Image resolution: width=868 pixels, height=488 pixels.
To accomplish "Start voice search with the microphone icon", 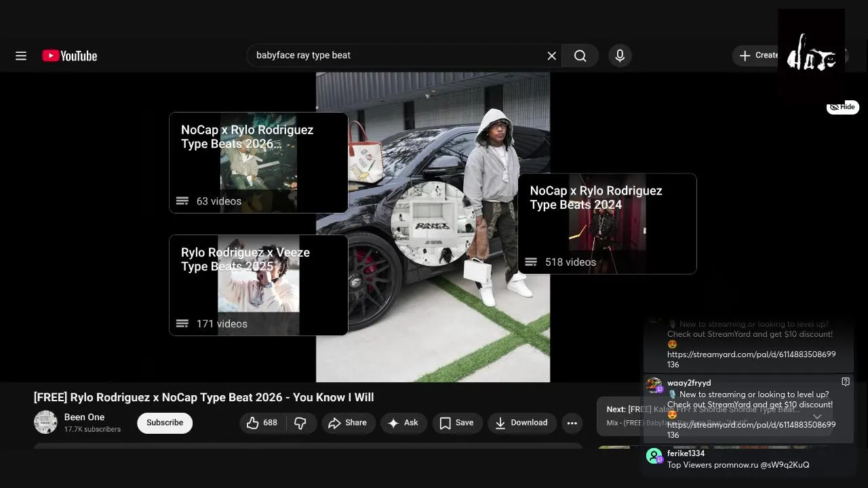I will 620,56.
